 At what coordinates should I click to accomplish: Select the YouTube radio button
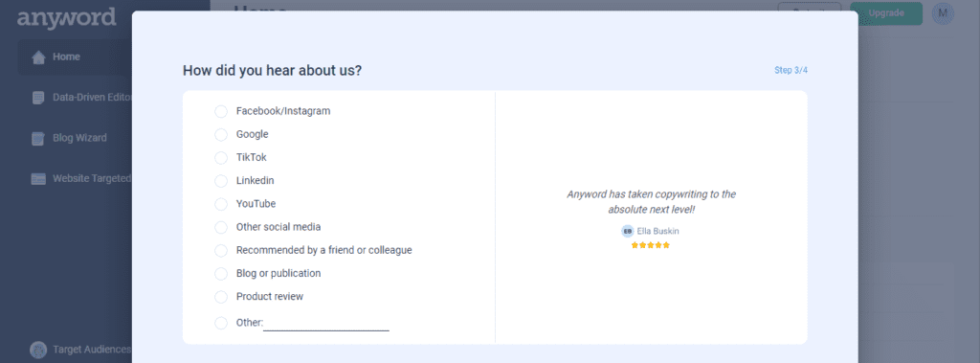(221, 204)
